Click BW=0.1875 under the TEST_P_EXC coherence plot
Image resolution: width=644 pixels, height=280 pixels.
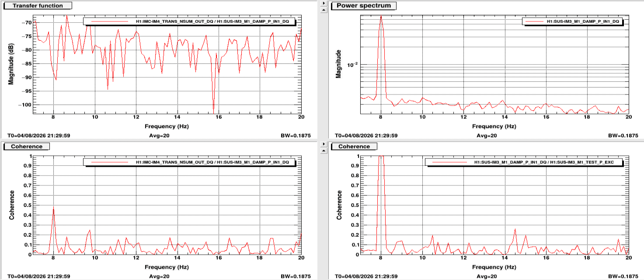[x=623, y=276]
